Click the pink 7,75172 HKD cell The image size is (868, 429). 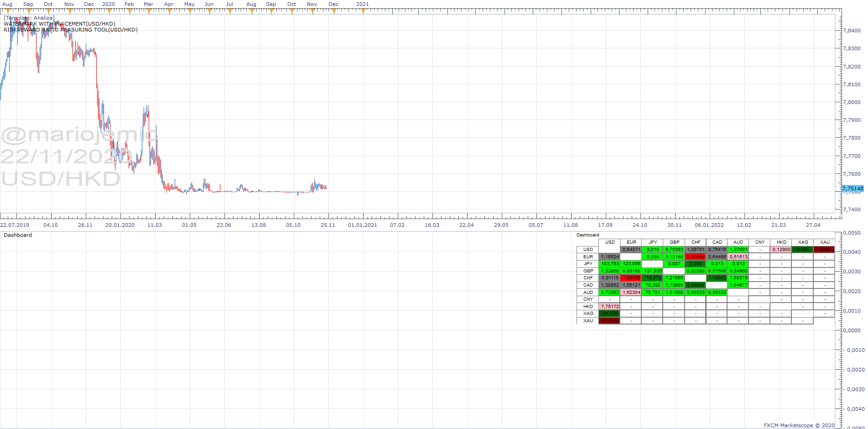pos(610,307)
